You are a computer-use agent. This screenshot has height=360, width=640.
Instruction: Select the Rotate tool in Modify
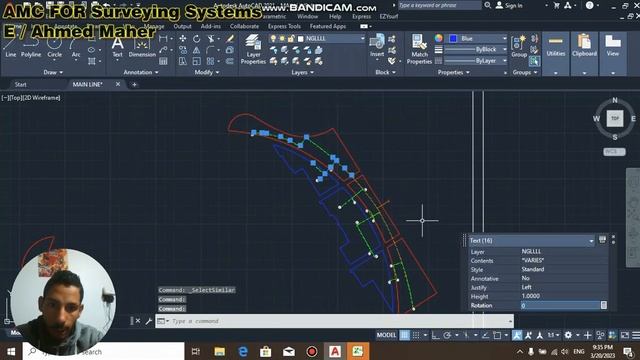197,39
